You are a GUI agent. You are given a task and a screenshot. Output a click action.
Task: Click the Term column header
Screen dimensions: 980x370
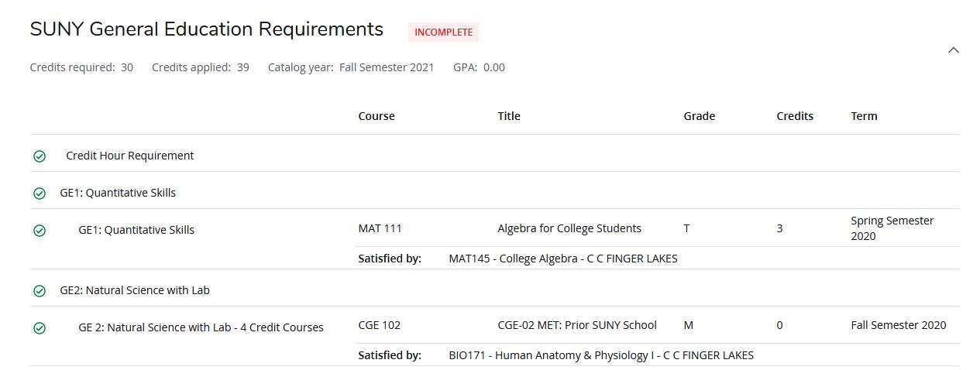coord(864,116)
